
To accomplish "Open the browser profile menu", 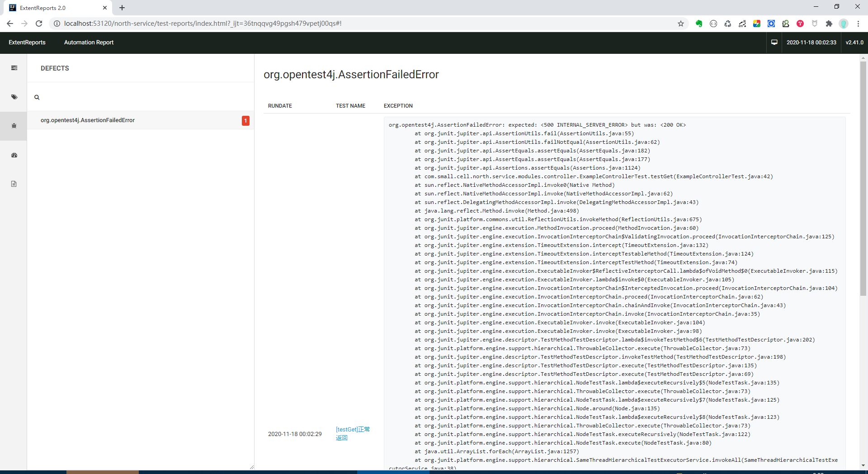I will click(x=844, y=23).
